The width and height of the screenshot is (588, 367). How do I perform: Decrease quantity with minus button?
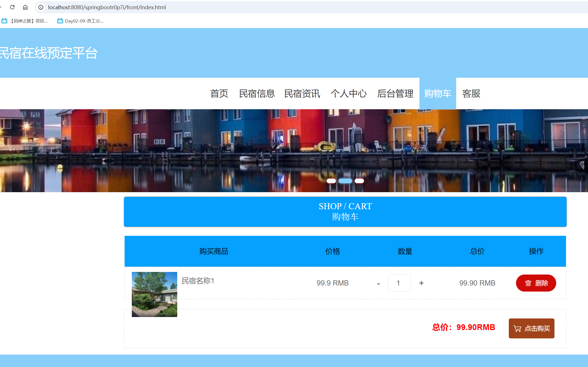[378, 283]
